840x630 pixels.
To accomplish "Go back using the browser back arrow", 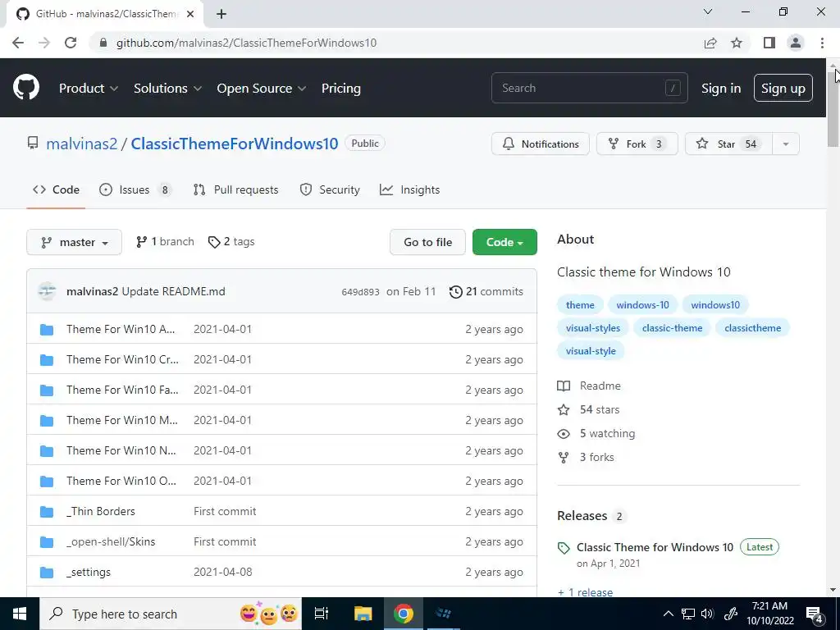I will pyautogui.click(x=18, y=43).
